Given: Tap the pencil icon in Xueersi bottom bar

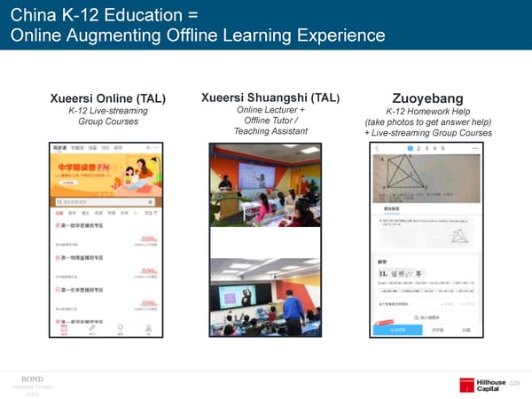Looking at the screenshot, I should click(91, 332).
